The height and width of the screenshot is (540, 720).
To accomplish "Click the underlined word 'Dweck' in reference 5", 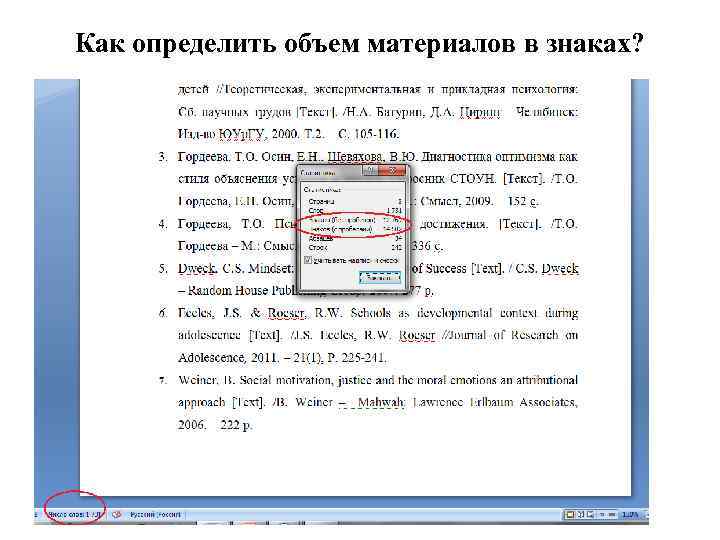I will tap(197, 269).
